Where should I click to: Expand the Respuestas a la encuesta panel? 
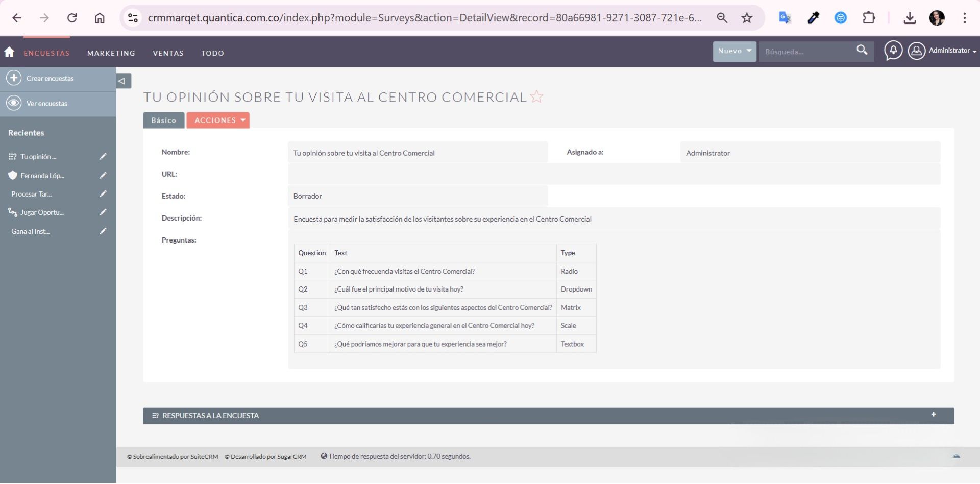933,415
